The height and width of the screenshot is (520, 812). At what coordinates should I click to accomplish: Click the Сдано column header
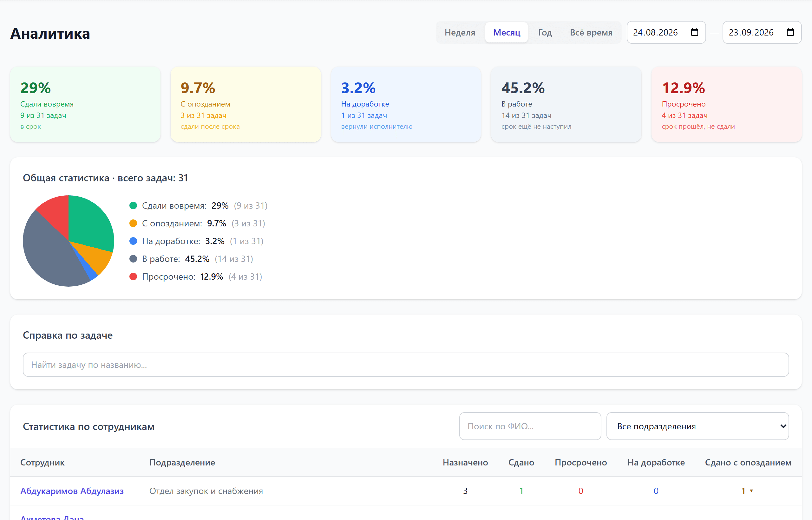coord(521,462)
